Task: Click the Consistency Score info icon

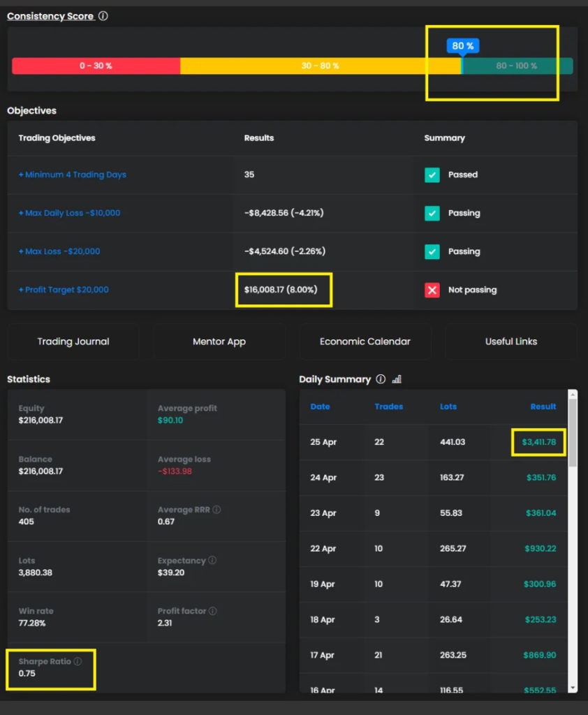Action: [x=103, y=16]
